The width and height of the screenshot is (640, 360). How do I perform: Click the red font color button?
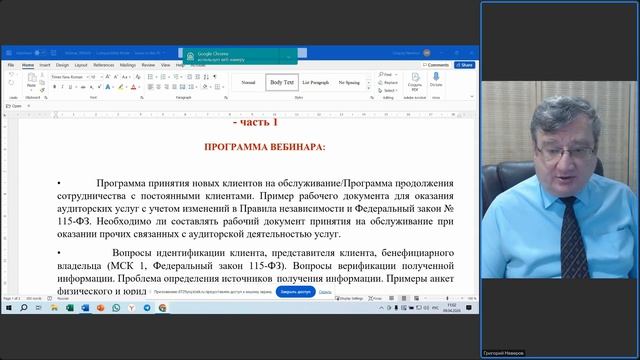point(133,87)
